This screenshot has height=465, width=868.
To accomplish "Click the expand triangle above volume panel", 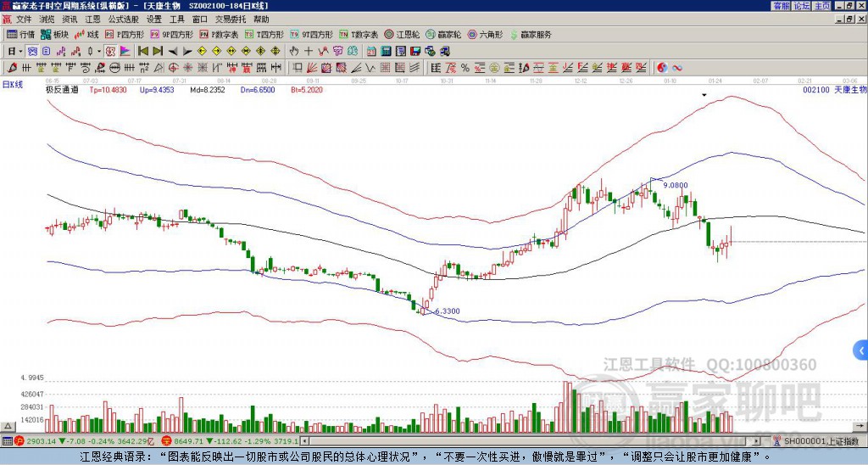I will pyautogui.click(x=8, y=426).
